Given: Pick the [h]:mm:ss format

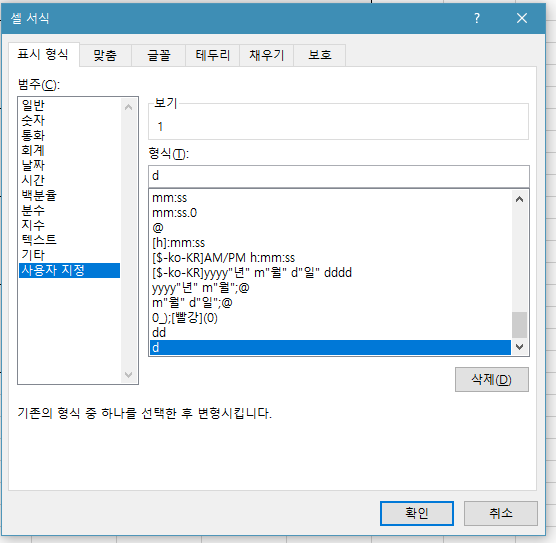Looking at the screenshot, I should (x=330, y=243).
